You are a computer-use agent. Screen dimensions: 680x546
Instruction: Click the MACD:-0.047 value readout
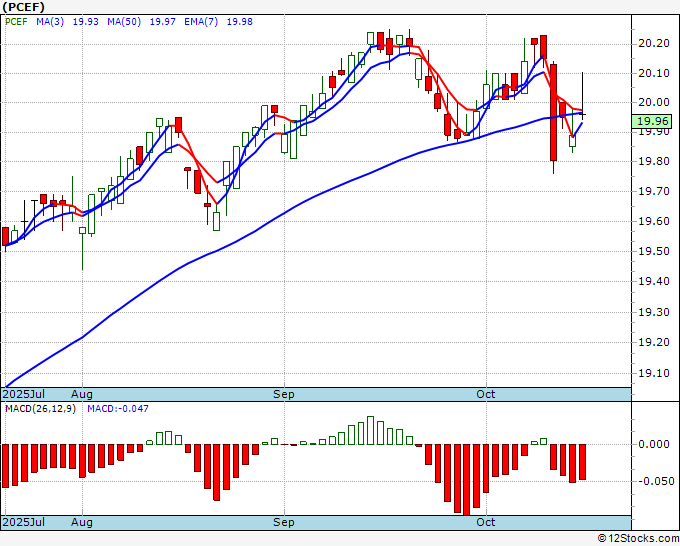(118, 409)
